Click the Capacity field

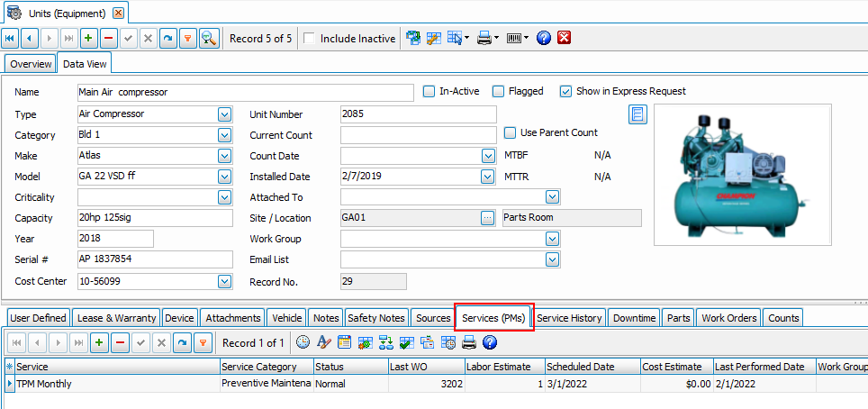155,218
